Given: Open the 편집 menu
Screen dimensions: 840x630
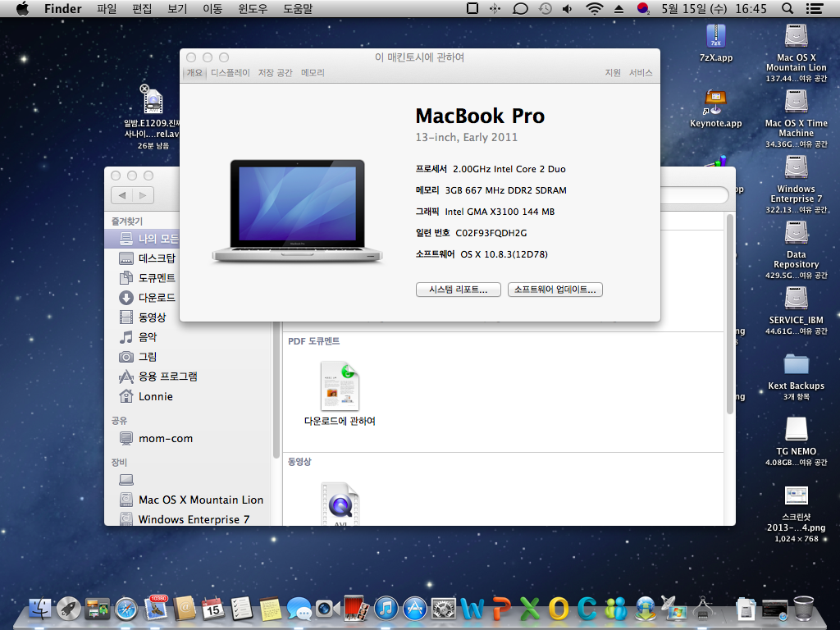Looking at the screenshot, I should (x=142, y=8).
